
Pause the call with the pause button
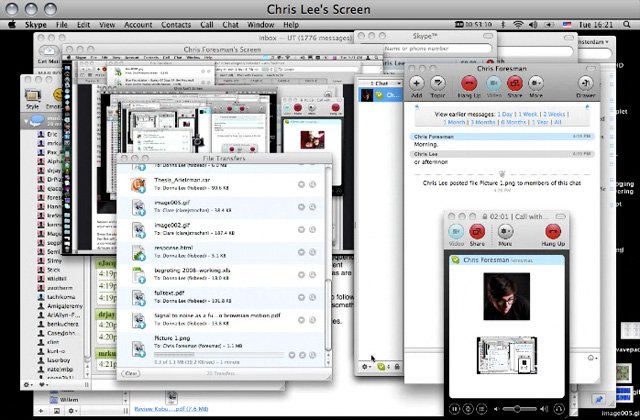[x=454, y=408]
